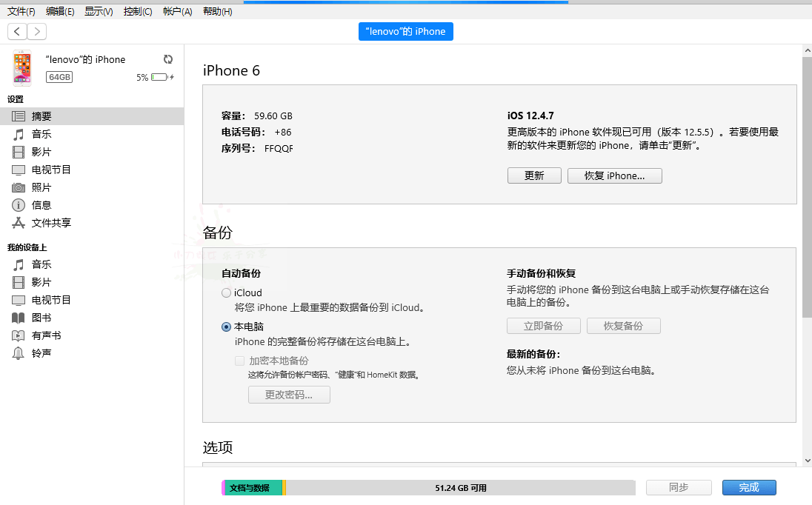The image size is (812, 505).
Task: Select the iCloud backup radio button
Action: point(224,292)
